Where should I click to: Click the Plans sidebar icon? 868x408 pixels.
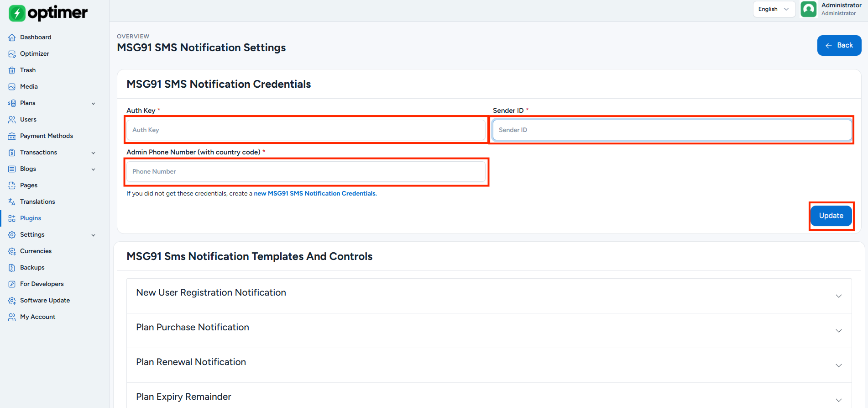(12, 103)
